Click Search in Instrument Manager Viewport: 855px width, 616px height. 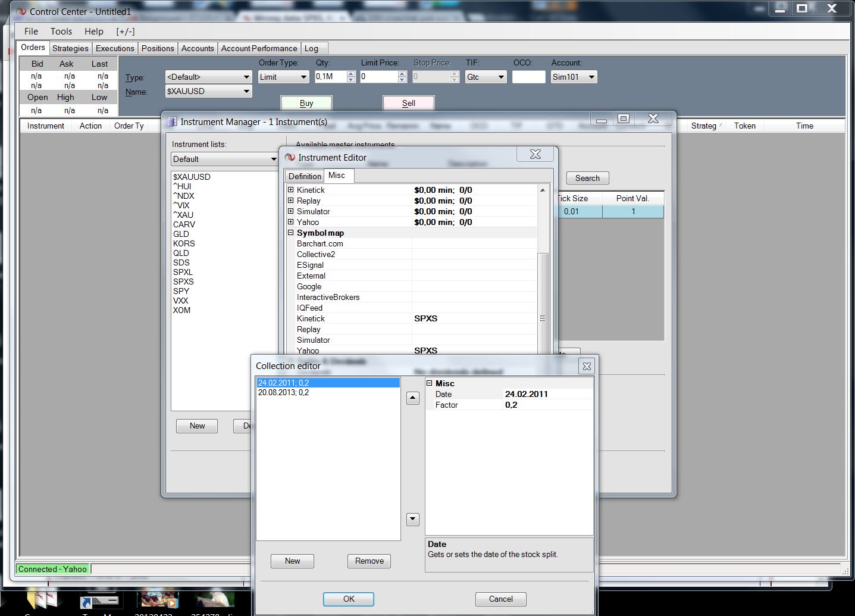click(587, 178)
